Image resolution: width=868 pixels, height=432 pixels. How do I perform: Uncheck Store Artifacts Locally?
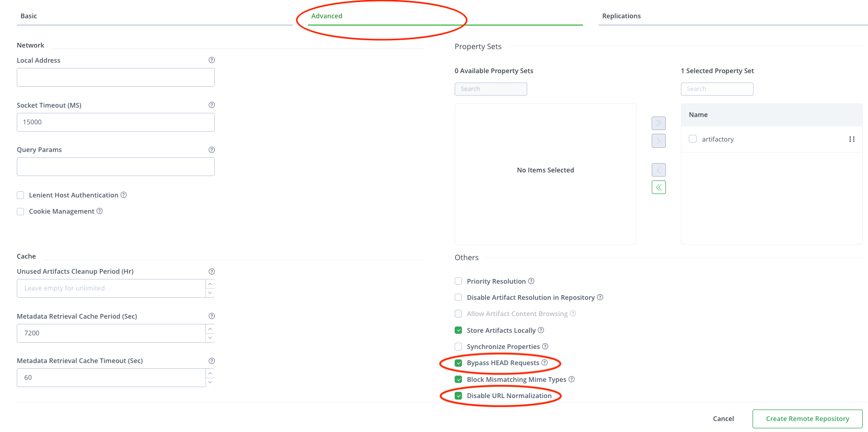coord(458,330)
